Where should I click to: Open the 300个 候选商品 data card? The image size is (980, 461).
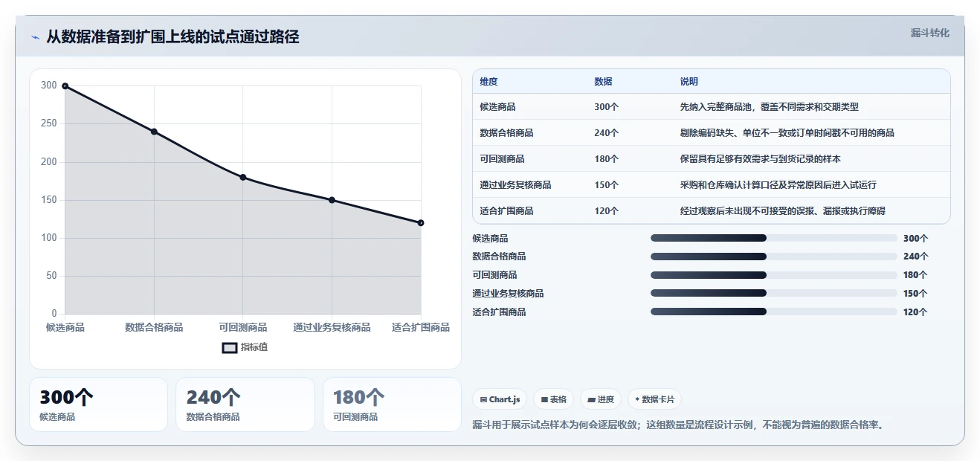pos(99,404)
